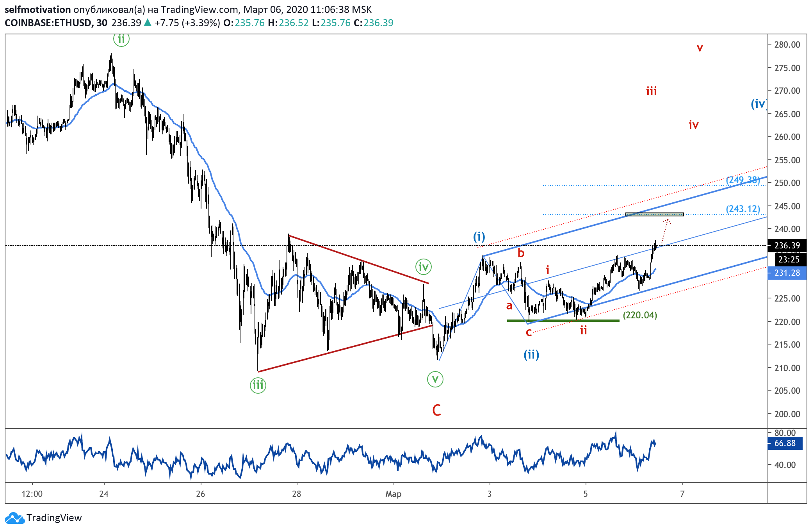Click the TradingView text at bottom left
The height and width of the screenshot is (532, 812).
pyautogui.click(x=54, y=518)
